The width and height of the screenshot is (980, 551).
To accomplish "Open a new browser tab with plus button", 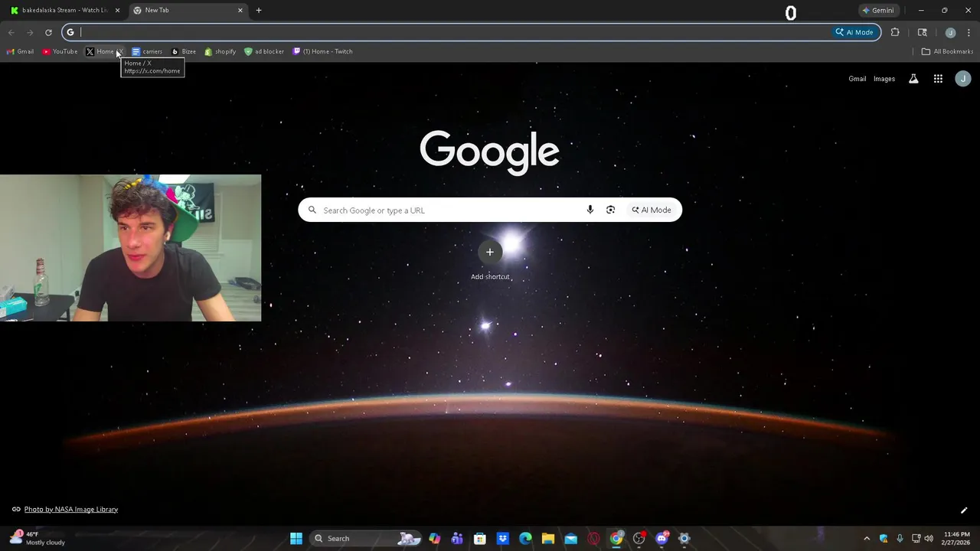I will pos(259,10).
